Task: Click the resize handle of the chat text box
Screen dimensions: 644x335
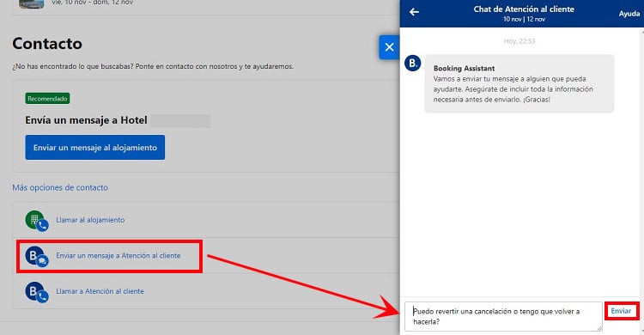Action: click(x=599, y=328)
